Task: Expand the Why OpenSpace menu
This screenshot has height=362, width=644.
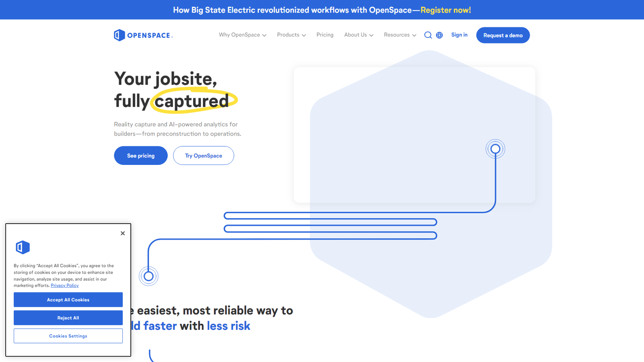Action: click(x=243, y=35)
